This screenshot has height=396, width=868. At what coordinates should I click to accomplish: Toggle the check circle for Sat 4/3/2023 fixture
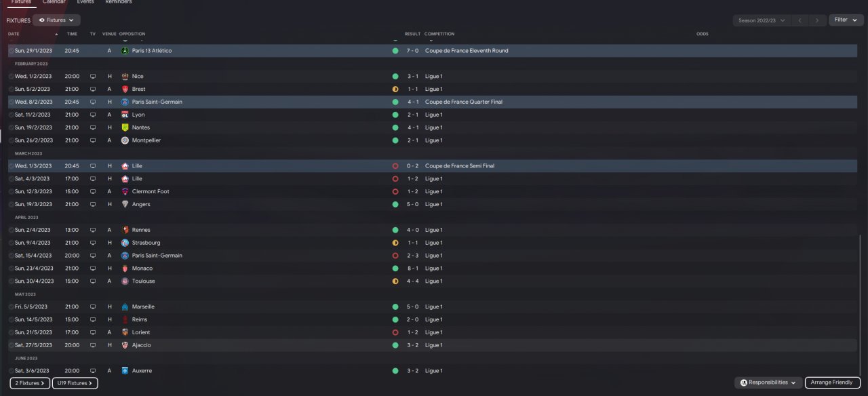click(11, 179)
